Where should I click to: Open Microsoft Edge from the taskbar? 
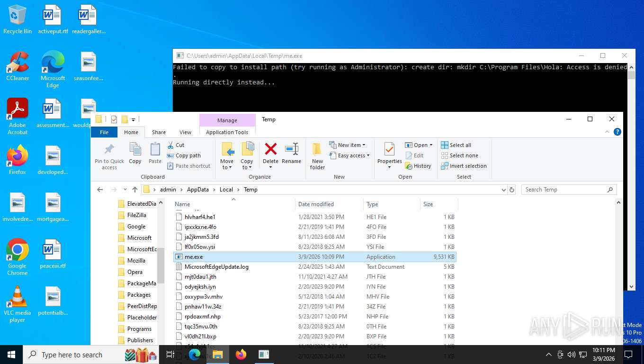195,355
